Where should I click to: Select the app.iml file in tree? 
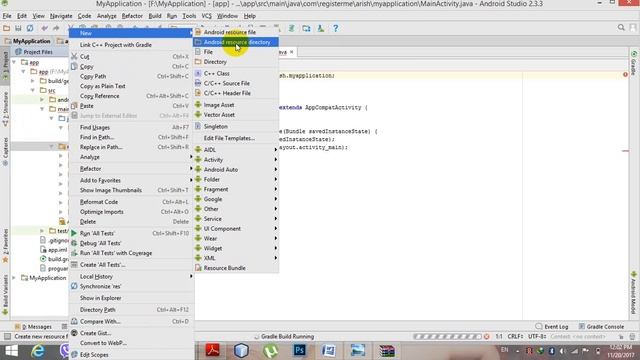click(x=53, y=250)
